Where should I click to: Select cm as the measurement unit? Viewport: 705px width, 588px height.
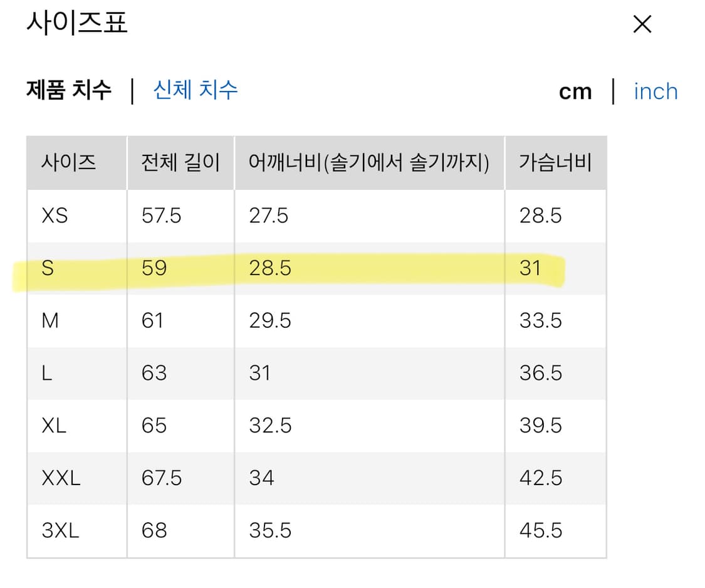click(575, 92)
